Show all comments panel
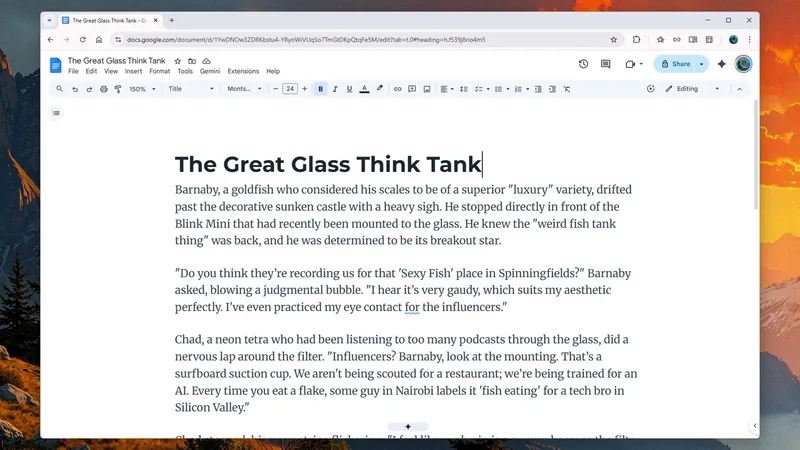Viewport: 800px width, 450px height. 605,64
